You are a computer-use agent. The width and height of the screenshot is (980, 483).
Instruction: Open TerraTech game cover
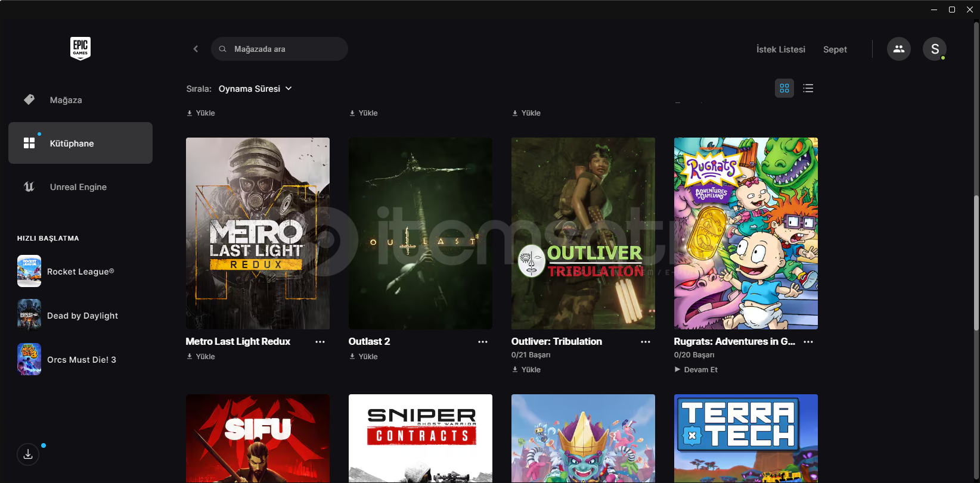pos(746,438)
